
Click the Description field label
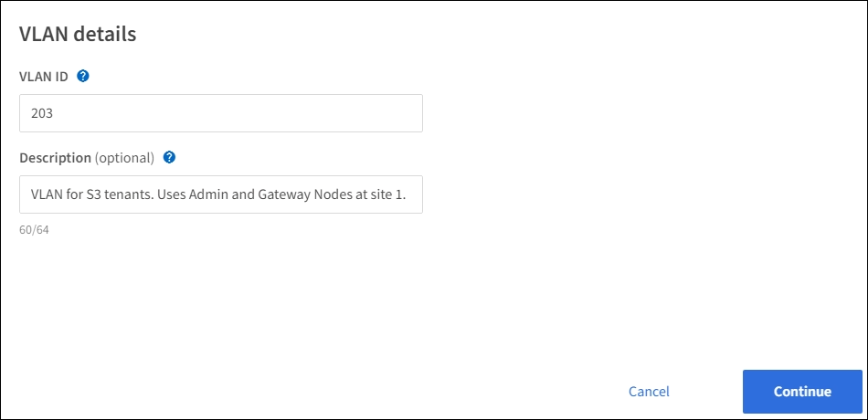point(55,158)
